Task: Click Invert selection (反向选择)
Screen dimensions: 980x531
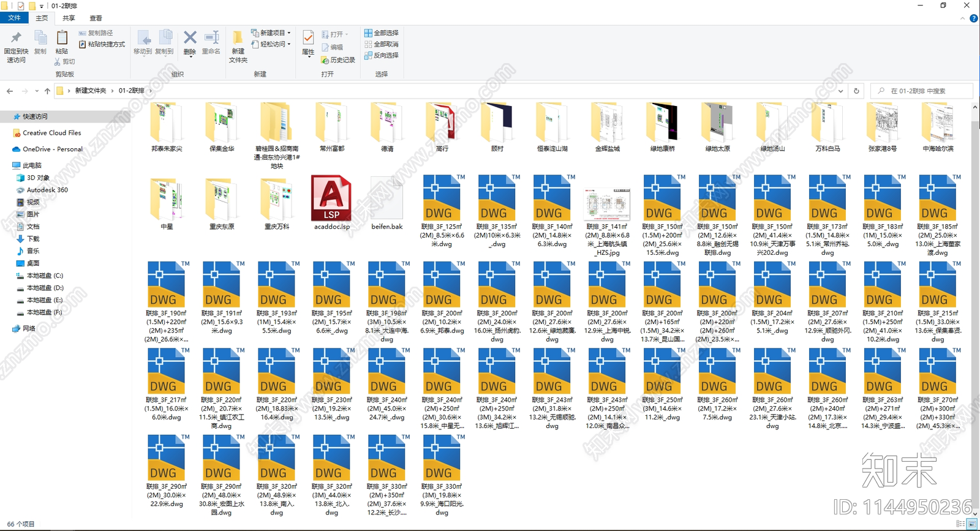Action: 382,55
